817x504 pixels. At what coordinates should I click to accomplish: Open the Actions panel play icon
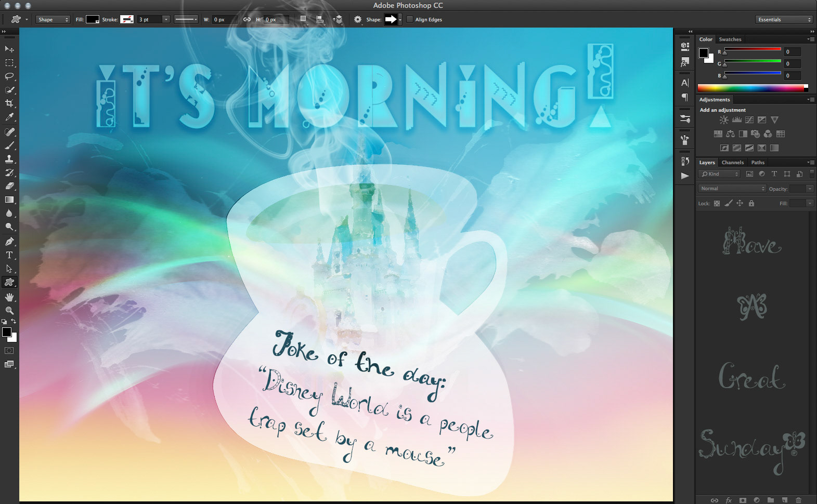[685, 176]
